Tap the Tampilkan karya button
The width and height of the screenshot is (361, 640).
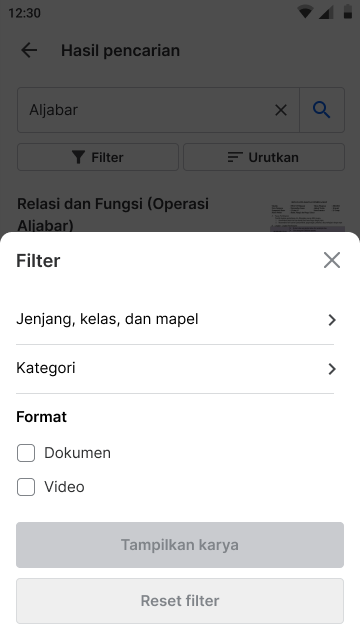(180, 545)
